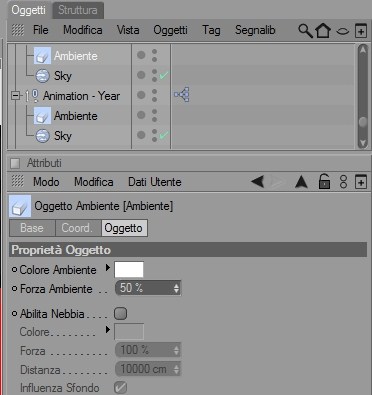The width and height of the screenshot is (372, 395).
Task: Toggle visibility dot of Animation - Year
Action: pos(141,95)
